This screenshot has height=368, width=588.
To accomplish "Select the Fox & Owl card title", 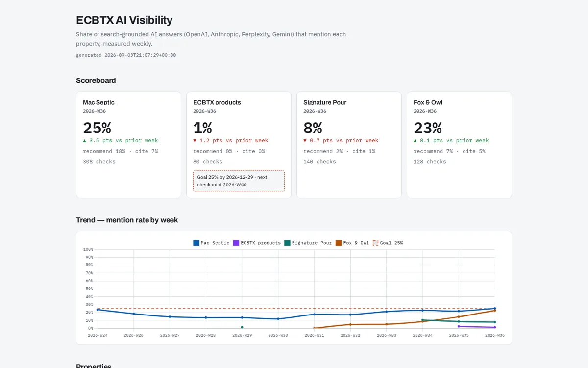I will 428,102.
